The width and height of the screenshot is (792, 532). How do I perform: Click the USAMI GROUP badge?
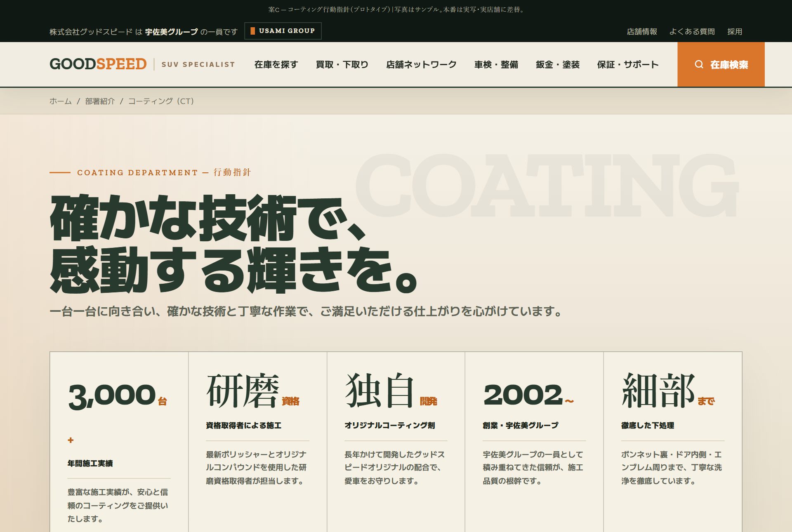(283, 31)
